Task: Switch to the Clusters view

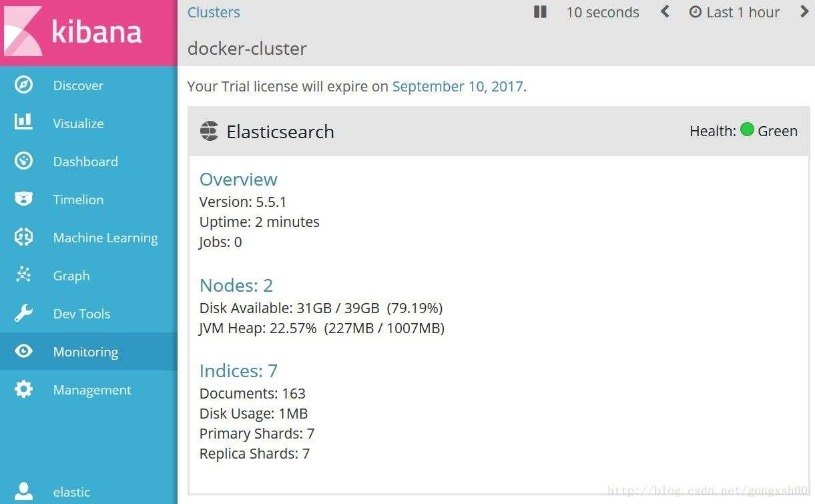Action: tap(214, 12)
